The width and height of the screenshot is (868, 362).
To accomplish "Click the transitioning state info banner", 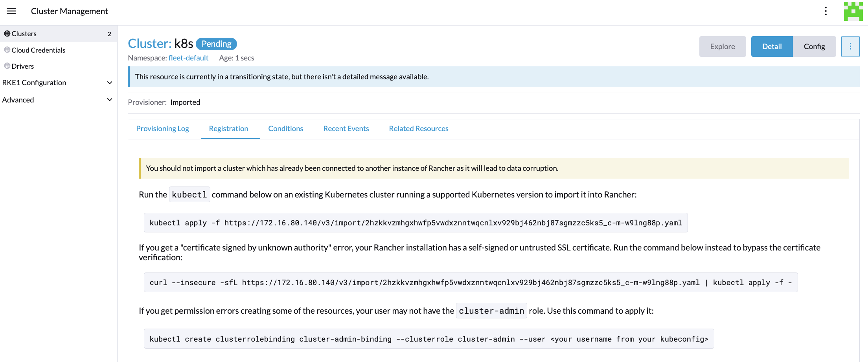I will coord(494,77).
